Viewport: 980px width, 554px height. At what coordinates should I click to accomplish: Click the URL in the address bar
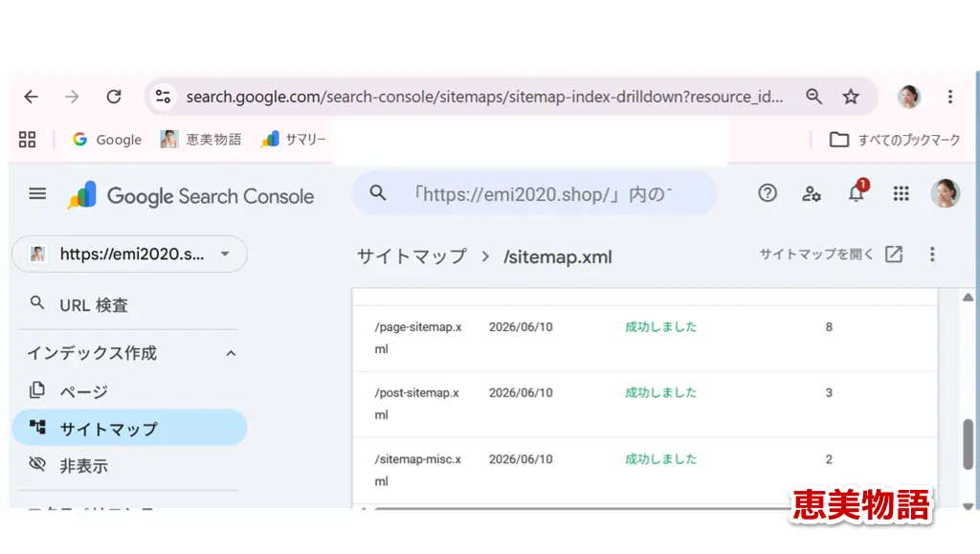(x=484, y=97)
